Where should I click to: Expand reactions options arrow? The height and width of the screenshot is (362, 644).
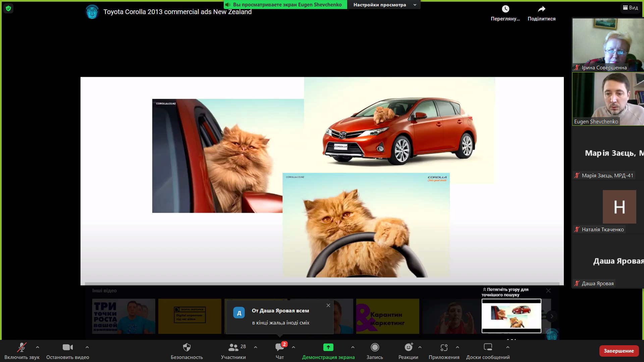click(x=420, y=347)
